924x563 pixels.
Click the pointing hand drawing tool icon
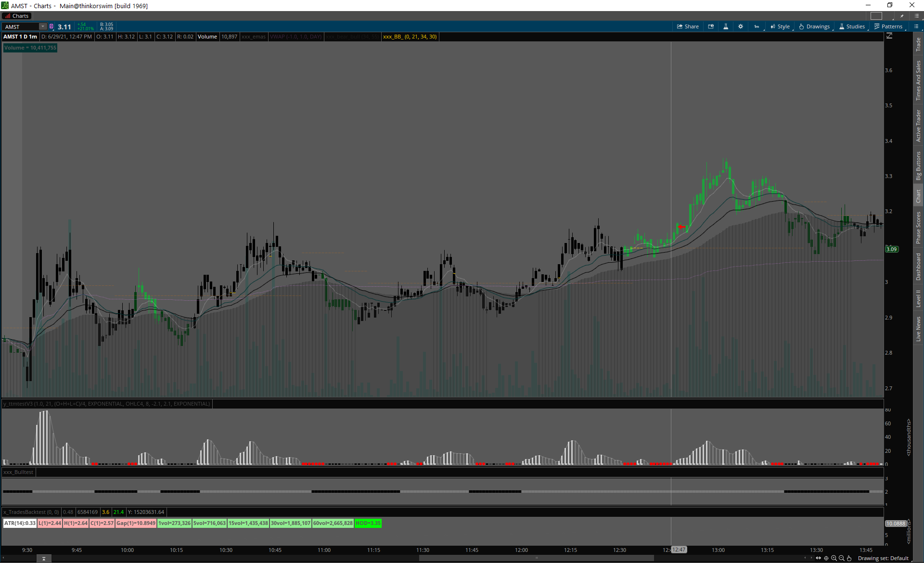(849, 558)
